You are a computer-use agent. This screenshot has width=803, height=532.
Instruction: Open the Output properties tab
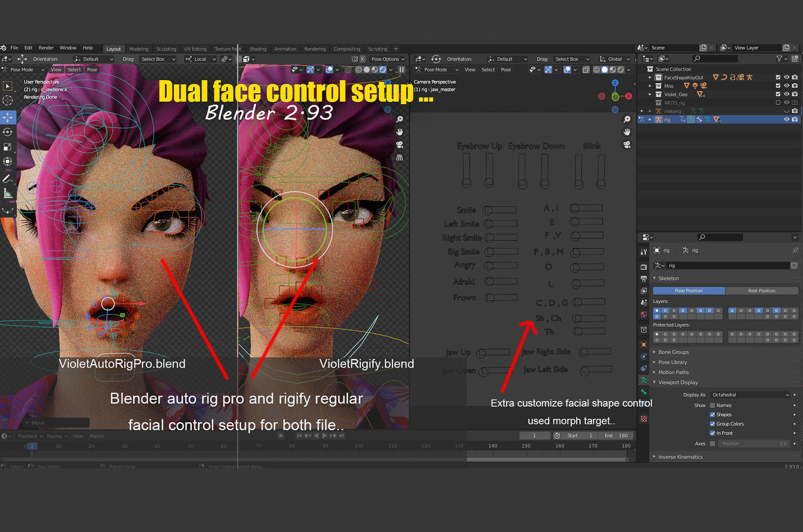pyautogui.click(x=643, y=279)
